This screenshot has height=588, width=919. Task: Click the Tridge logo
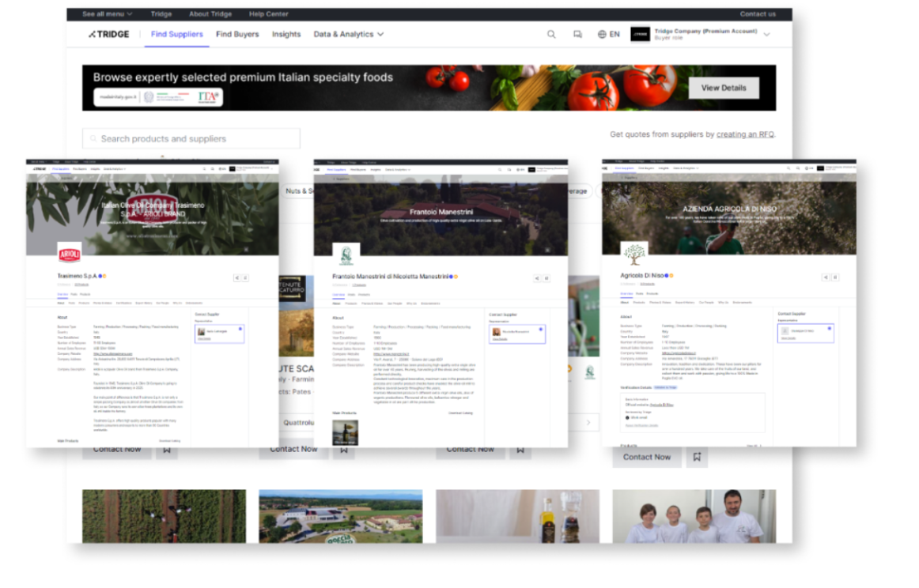click(x=110, y=35)
